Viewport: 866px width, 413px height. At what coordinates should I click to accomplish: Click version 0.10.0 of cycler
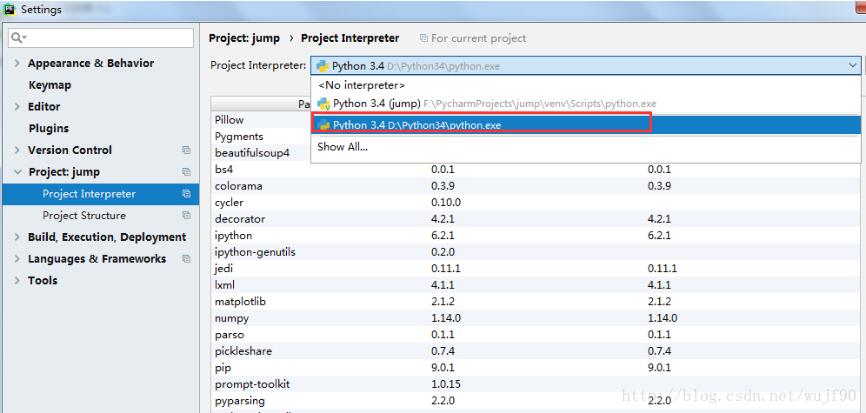pos(446,203)
